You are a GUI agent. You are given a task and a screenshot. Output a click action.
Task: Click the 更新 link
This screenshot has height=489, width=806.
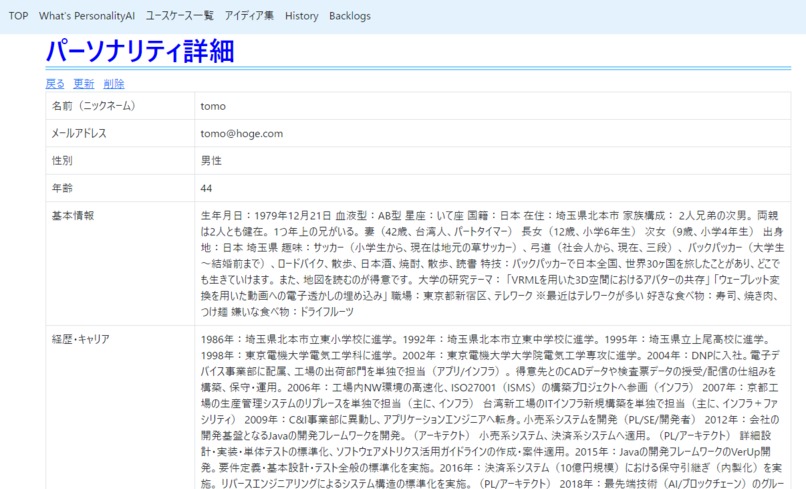[x=84, y=84]
